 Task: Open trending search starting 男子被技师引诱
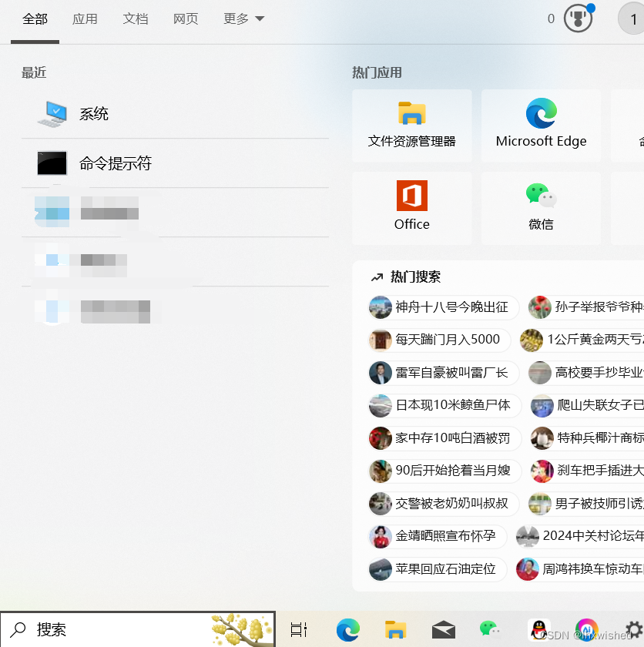(585, 504)
